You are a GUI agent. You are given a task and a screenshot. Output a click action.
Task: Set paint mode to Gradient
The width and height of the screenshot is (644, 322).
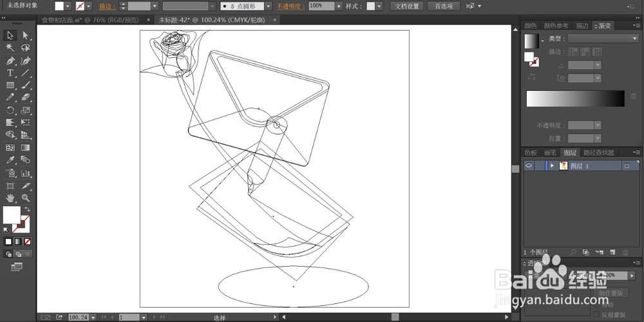pos(17,241)
